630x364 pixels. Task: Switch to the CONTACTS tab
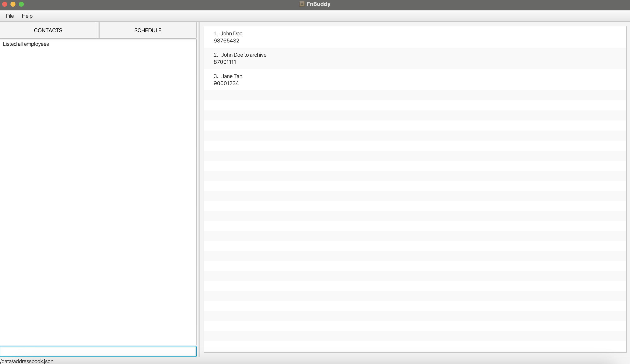[x=48, y=30]
